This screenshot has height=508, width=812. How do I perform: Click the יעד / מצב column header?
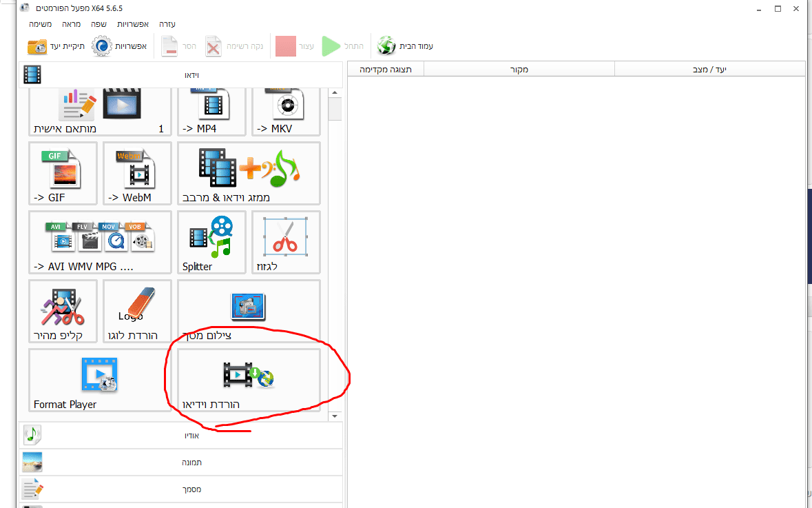pyautogui.click(x=710, y=69)
